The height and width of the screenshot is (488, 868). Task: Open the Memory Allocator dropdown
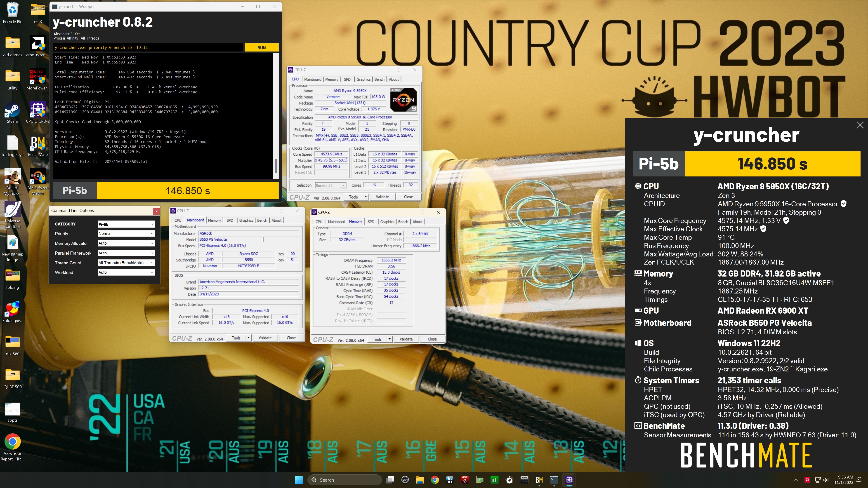point(126,243)
